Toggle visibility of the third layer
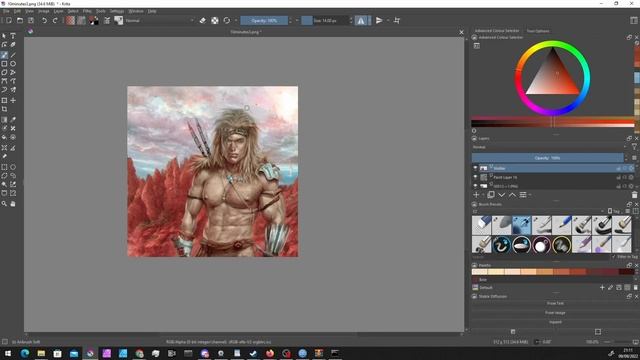The image size is (640, 360). tap(475, 186)
